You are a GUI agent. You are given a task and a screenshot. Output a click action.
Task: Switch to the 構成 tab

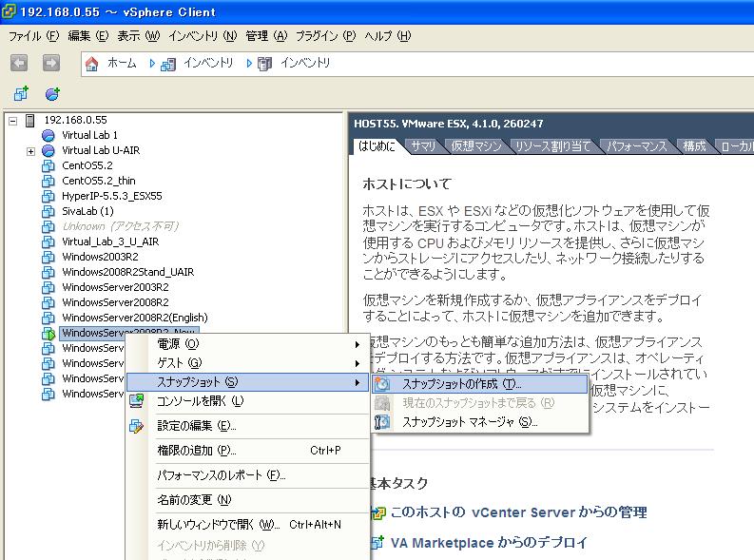tap(695, 146)
